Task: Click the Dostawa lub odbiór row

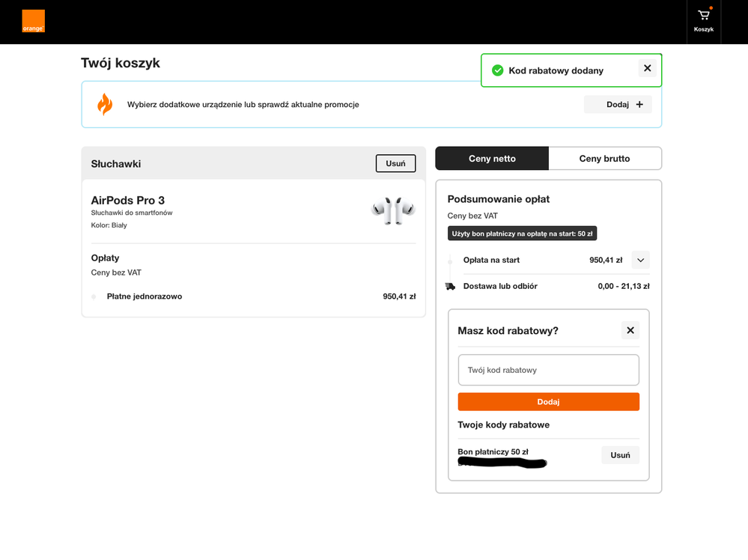Action: point(547,286)
